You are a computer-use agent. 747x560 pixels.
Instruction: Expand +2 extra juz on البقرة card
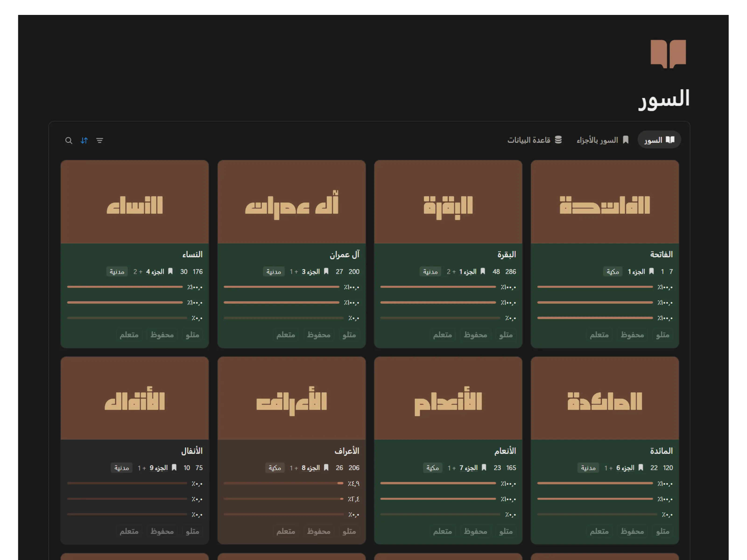(x=451, y=272)
